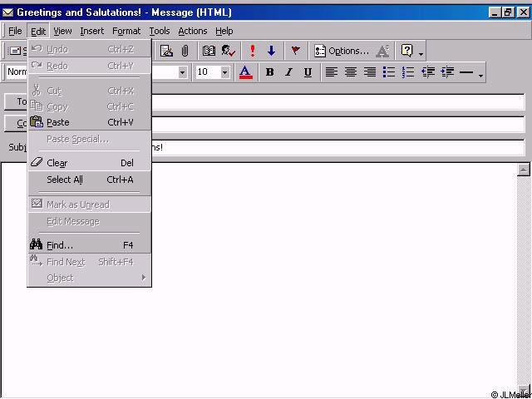Toggle numbered list
Image resolution: width=532 pixels, height=399 pixels.
(x=408, y=72)
